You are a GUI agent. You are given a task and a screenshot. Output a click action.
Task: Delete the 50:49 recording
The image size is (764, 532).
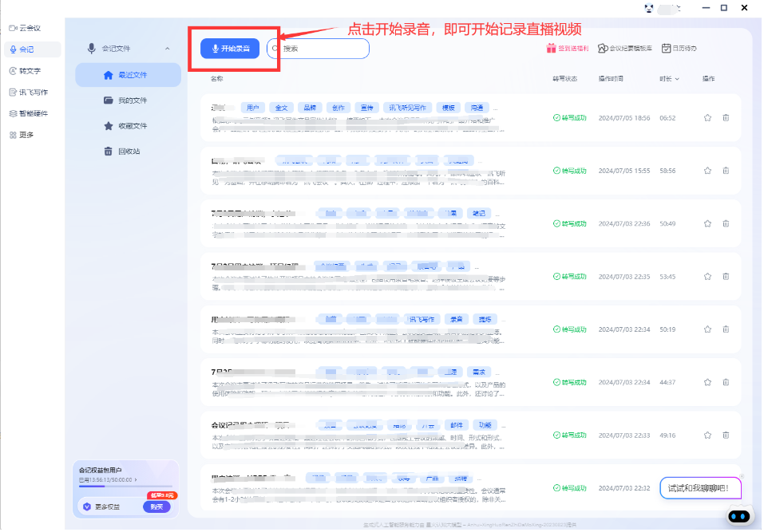726,224
